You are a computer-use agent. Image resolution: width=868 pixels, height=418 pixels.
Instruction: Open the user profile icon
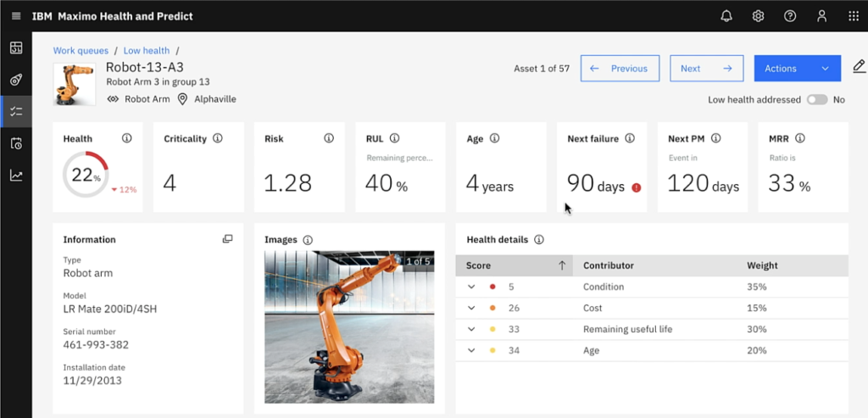pos(821,16)
